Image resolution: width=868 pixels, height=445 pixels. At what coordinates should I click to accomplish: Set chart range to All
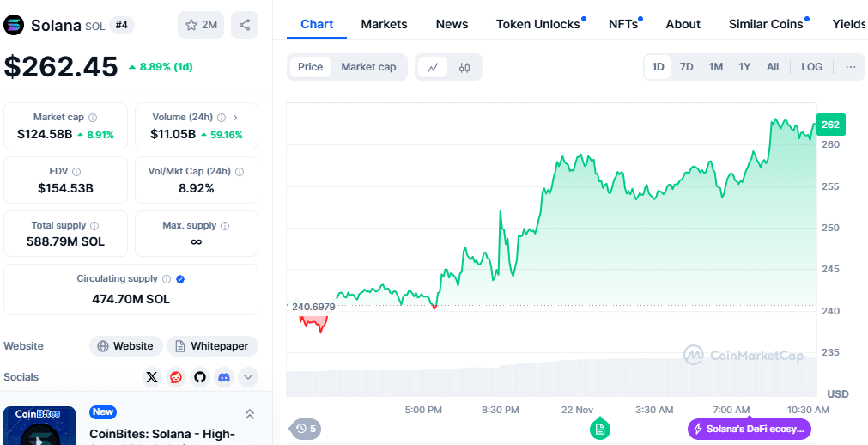point(773,67)
